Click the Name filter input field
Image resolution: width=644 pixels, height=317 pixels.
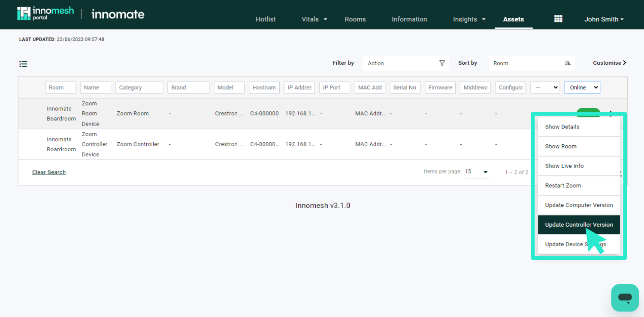pos(95,87)
